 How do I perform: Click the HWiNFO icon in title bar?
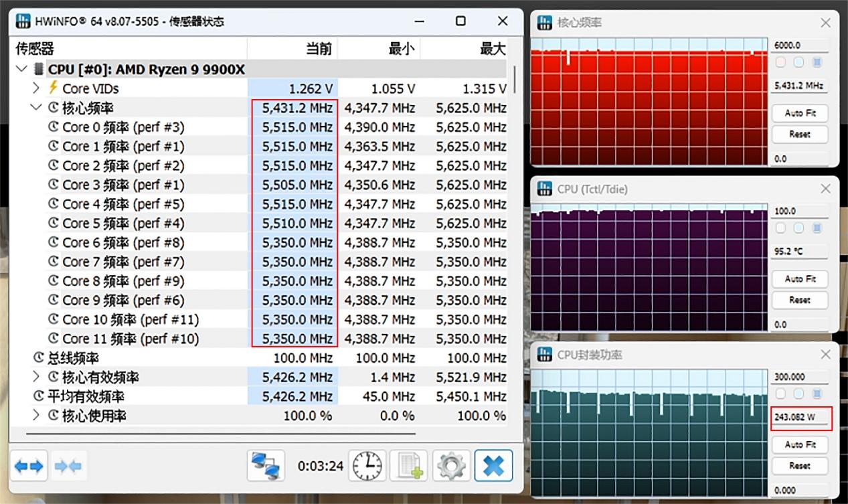pos(23,21)
